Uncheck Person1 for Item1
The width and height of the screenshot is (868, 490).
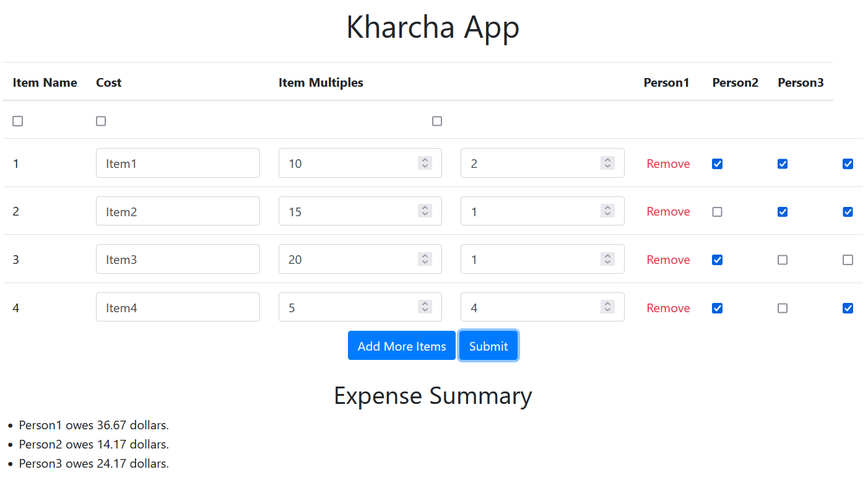[x=717, y=164]
